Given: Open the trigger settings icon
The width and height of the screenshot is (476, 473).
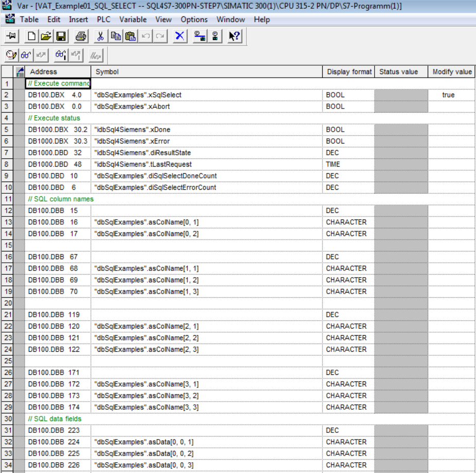Looking at the screenshot, I should [11, 55].
